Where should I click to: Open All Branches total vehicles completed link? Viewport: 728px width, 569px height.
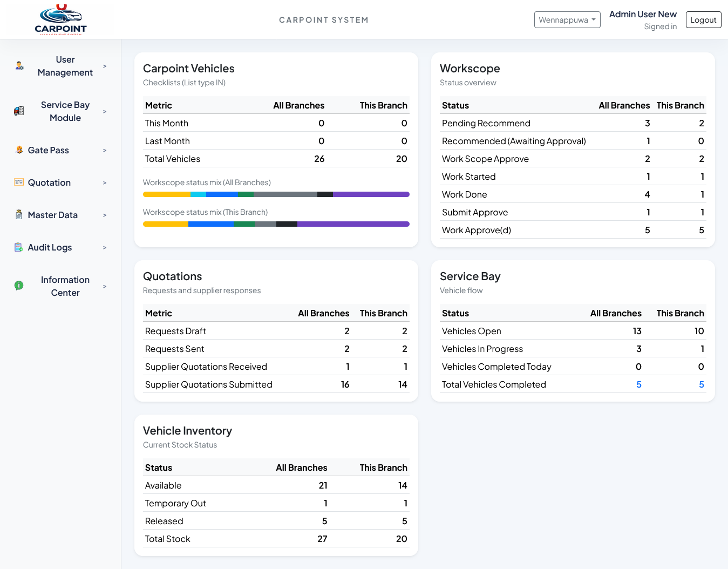pyautogui.click(x=639, y=384)
